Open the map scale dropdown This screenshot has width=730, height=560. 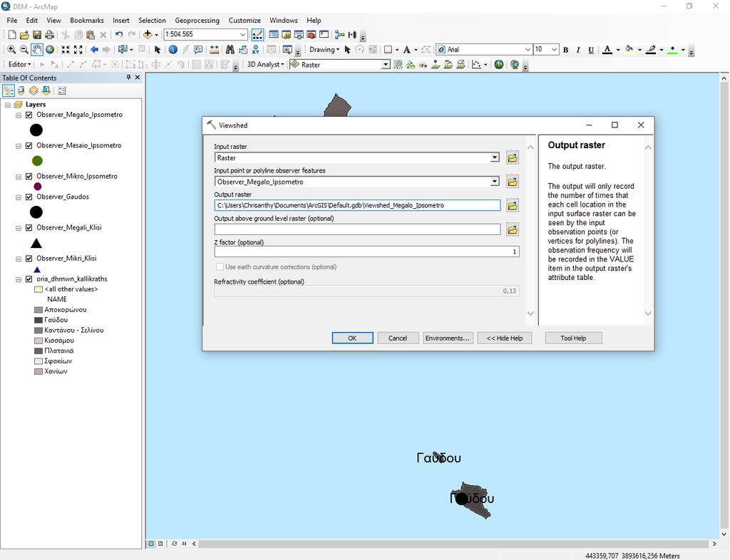coord(242,34)
